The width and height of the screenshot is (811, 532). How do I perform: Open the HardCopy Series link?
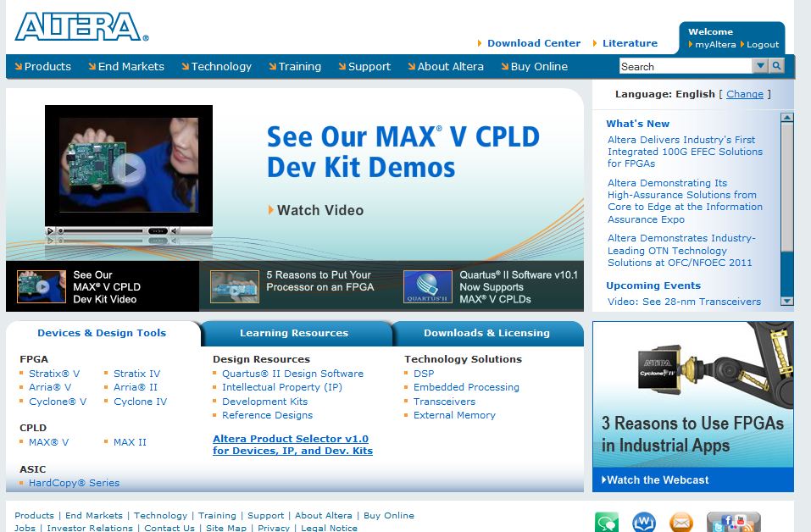click(74, 483)
